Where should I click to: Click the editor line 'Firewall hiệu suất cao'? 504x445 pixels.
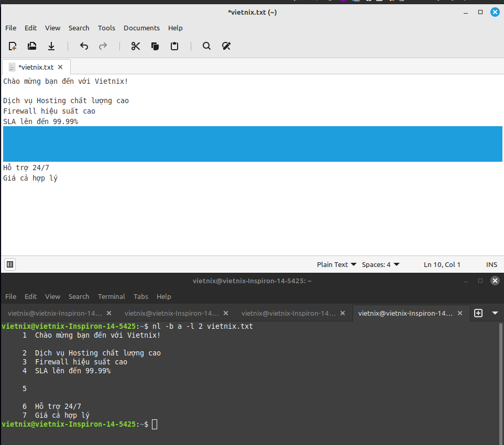click(x=49, y=111)
